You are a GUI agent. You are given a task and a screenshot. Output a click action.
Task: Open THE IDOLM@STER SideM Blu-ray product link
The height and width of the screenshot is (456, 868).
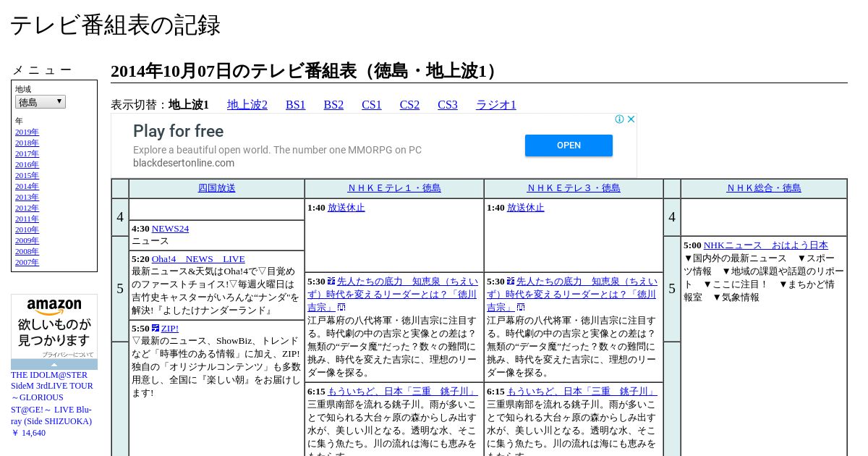point(52,398)
